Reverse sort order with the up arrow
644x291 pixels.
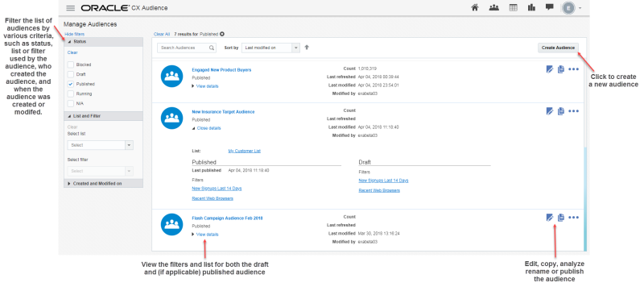click(307, 48)
